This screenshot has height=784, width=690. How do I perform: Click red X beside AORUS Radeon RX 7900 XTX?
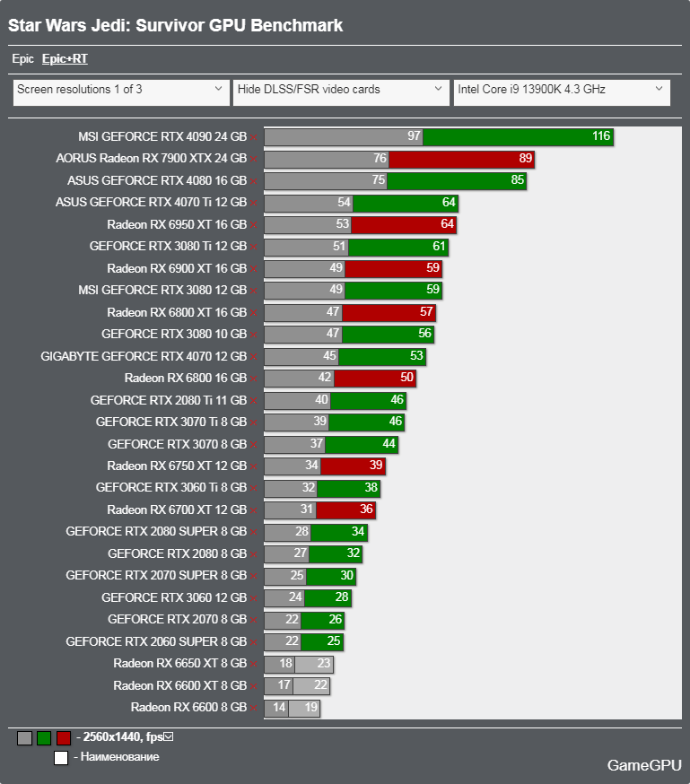(254, 160)
